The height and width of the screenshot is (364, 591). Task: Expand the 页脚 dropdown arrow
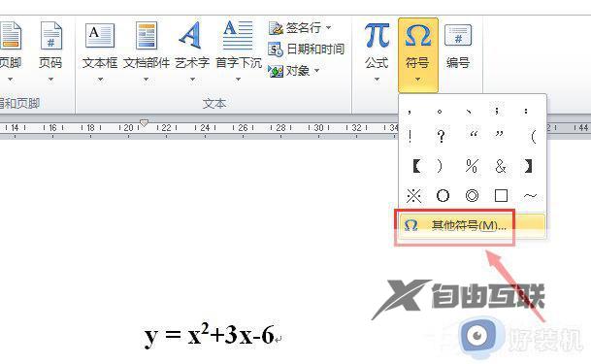click(x=10, y=80)
